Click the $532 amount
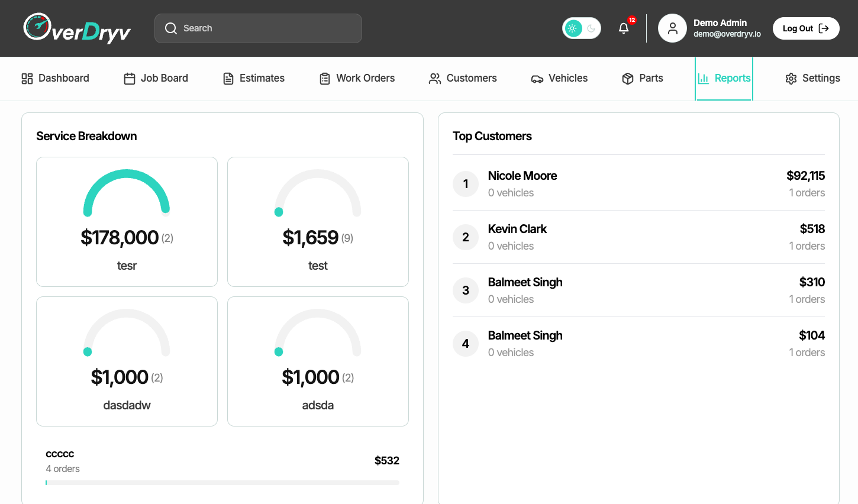This screenshot has height=504, width=858. pyautogui.click(x=387, y=461)
